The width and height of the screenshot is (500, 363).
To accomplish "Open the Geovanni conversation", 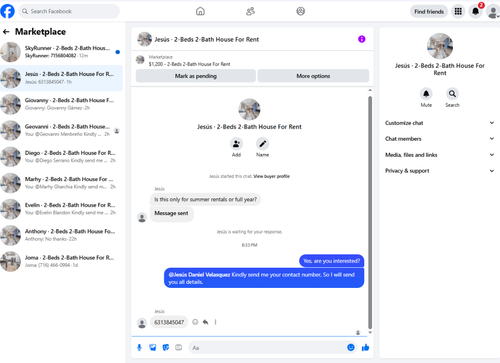I will pos(62,131).
